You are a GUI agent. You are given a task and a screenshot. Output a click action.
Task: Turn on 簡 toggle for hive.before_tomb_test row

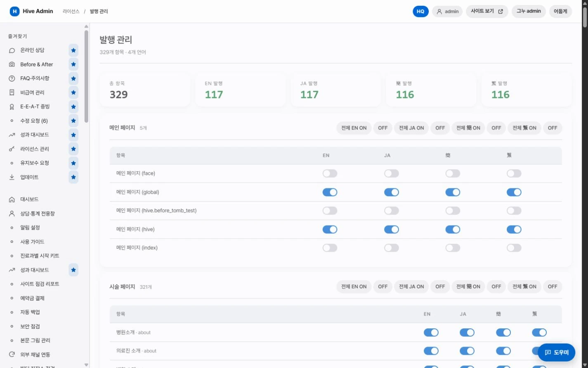coord(453,211)
